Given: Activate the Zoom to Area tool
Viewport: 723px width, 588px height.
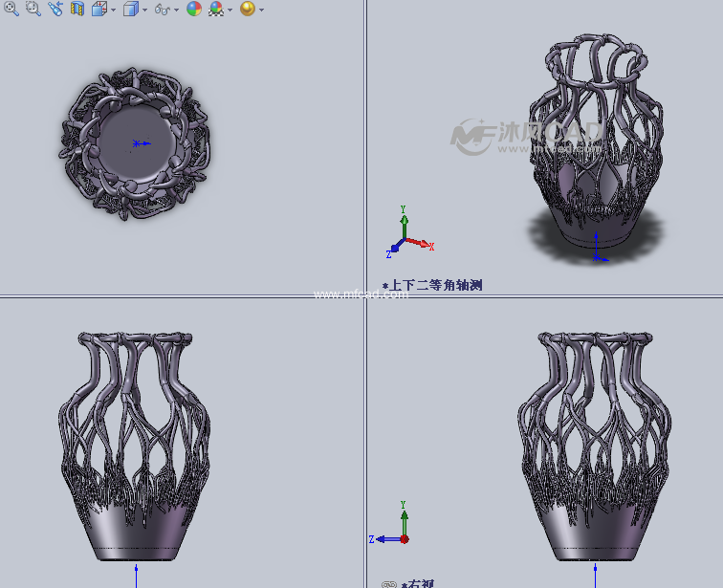Looking at the screenshot, I should click(x=33, y=9).
